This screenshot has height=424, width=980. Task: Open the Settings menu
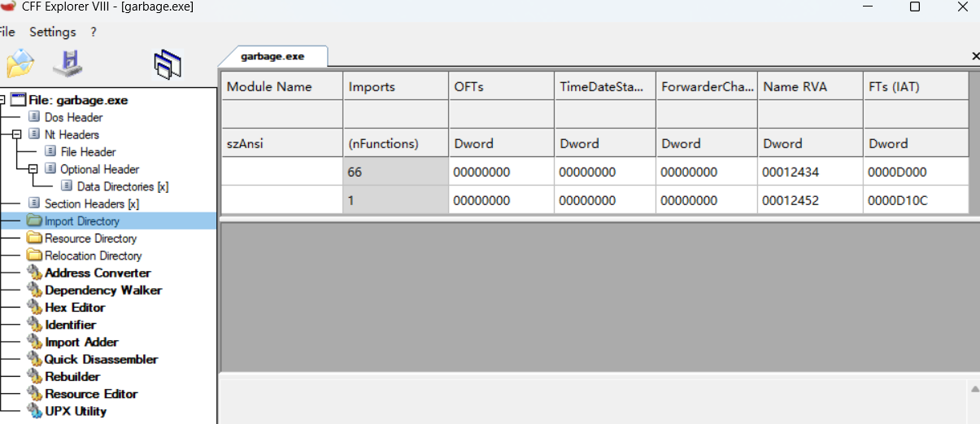pyautogui.click(x=53, y=32)
